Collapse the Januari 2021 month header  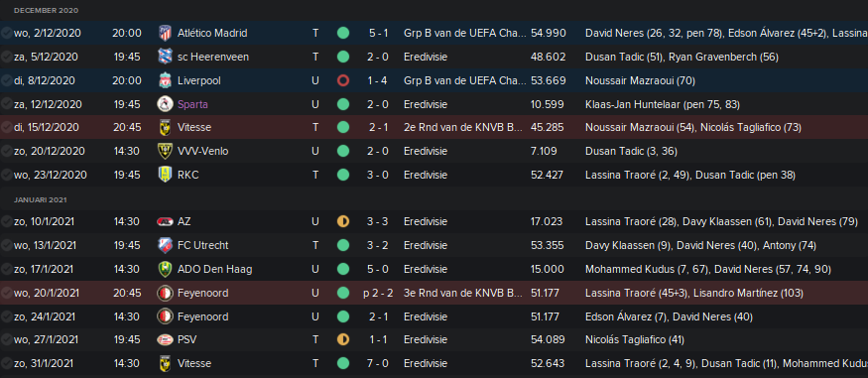[41, 199]
